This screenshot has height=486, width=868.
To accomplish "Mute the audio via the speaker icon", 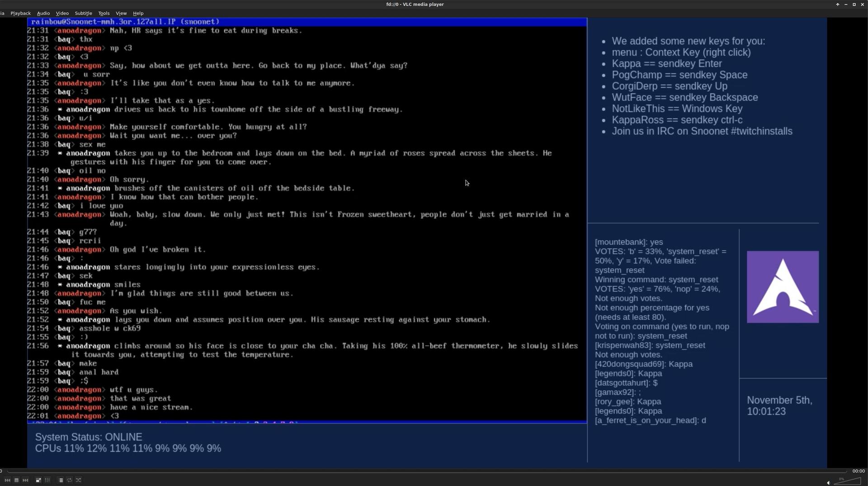I will (829, 483).
